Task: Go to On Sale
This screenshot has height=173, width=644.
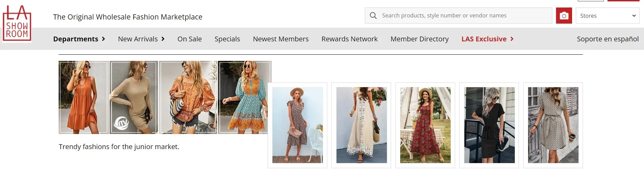Action: click(190, 39)
